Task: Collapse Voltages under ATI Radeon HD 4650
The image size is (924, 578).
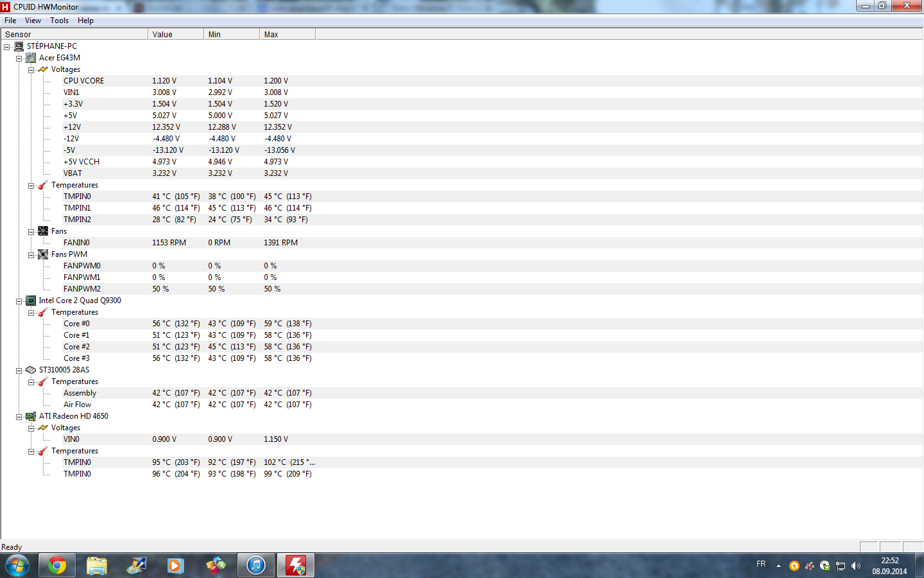Action: tap(31, 428)
